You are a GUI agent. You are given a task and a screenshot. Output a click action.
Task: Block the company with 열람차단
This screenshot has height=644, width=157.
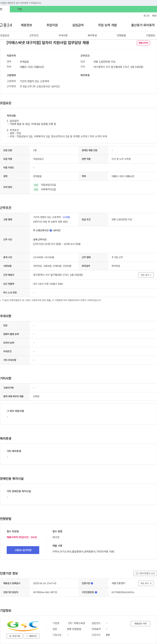[31, 636]
